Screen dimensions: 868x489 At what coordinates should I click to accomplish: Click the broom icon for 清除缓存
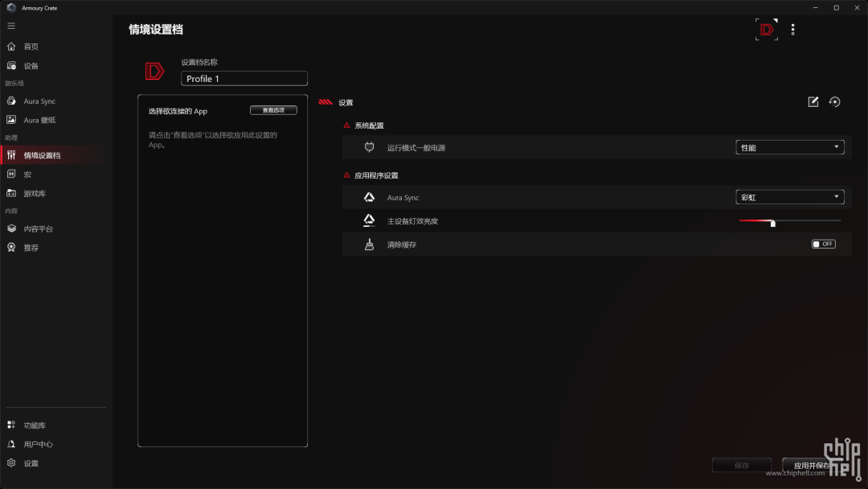(x=369, y=244)
